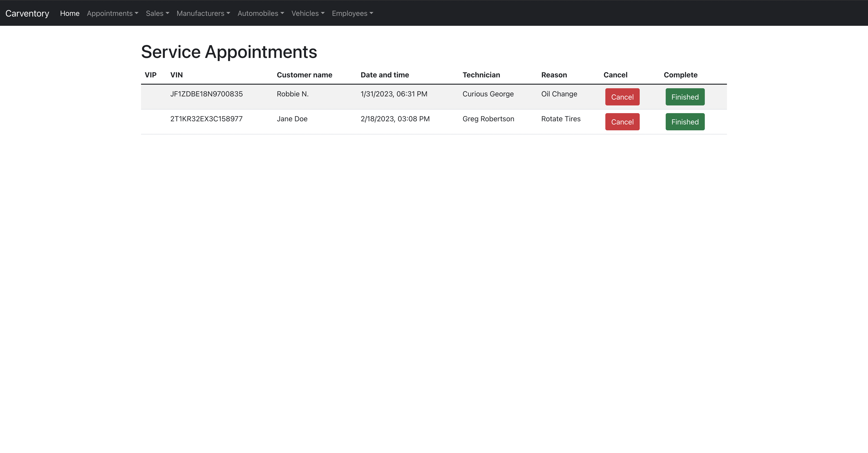Click the Technician column header
Image resolution: width=868 pixels, height=453 pixels.
click(x=481, y=75)
